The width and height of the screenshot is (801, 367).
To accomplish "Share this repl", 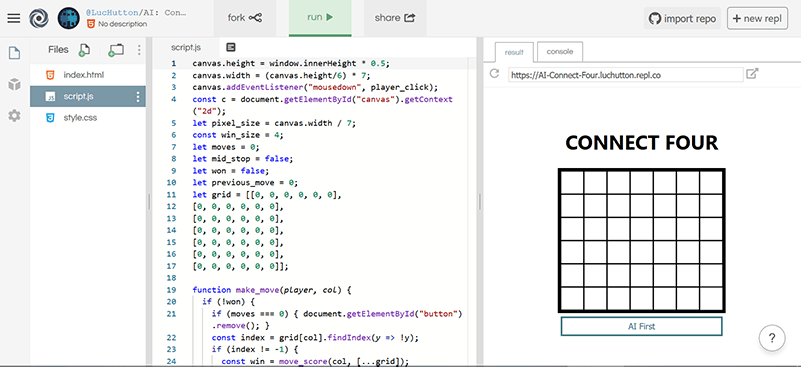I will click(x=395, y=18).
